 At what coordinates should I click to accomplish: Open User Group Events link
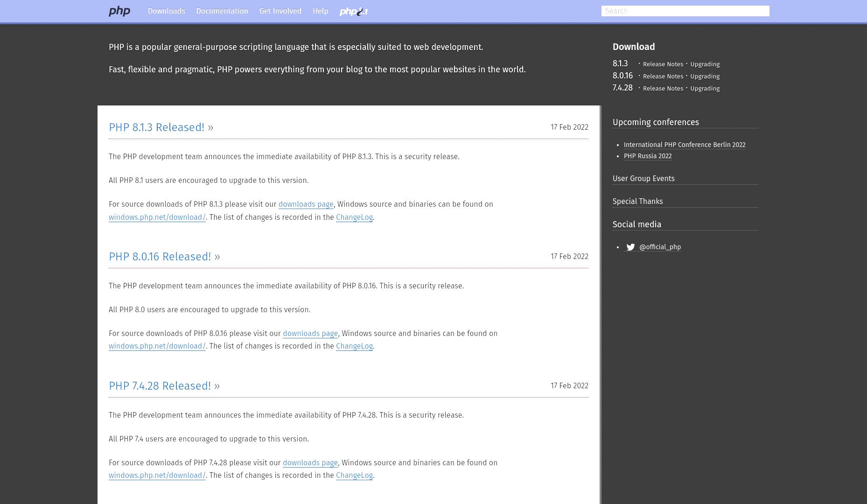643,179
